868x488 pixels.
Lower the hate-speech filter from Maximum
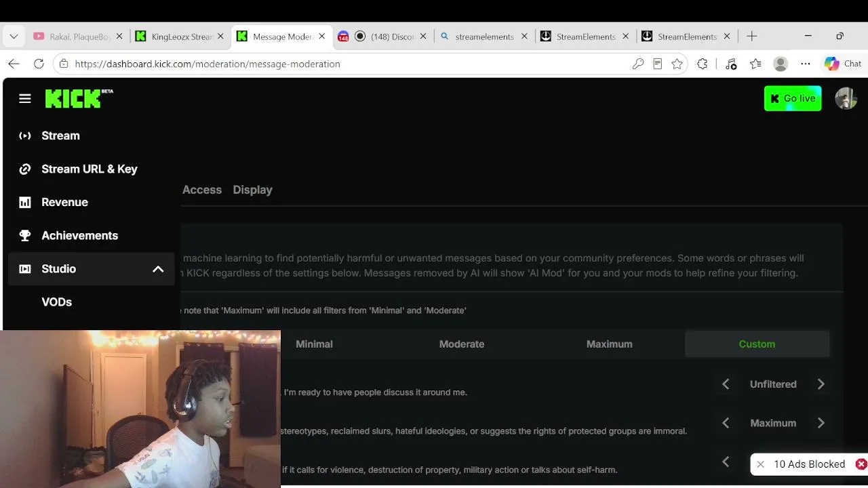coord(726,423)
